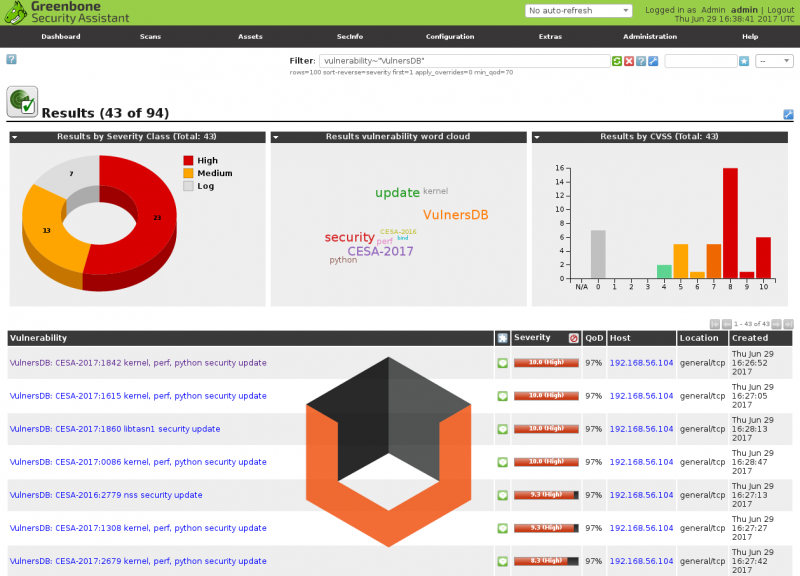Click the red reset filter icon
Image resolution: width=800 pixels, height=576 pixels.
coord(629,61)
